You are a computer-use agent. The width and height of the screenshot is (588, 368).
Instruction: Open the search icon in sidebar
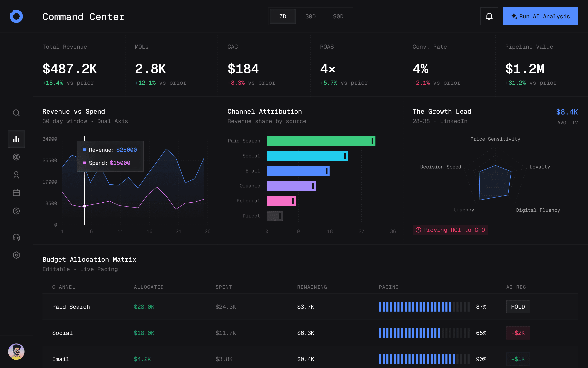tap(16, 113)
